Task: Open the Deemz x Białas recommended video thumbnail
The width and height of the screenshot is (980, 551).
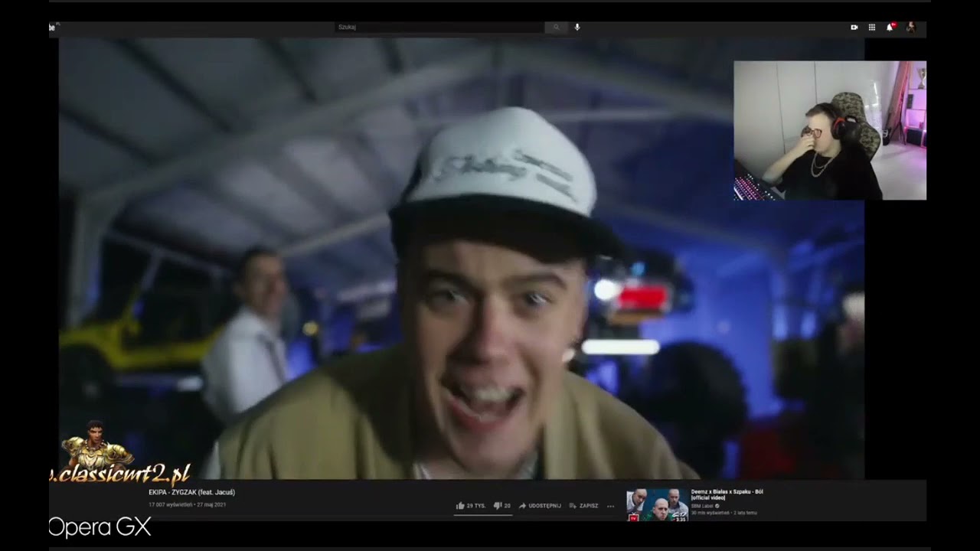Action: point(658,505)
